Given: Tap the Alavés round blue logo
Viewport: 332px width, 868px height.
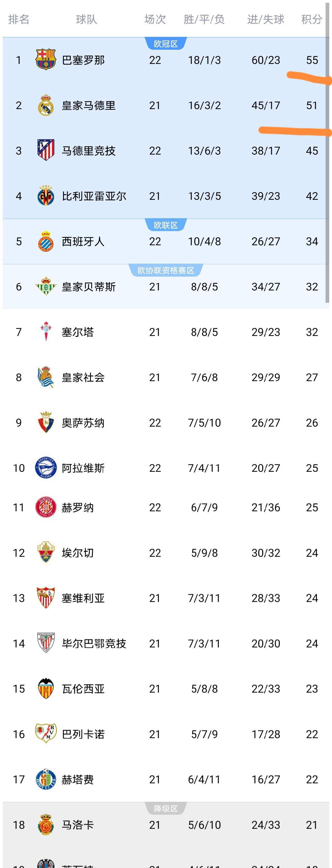Looking at the screenshot, I should 45,468.
